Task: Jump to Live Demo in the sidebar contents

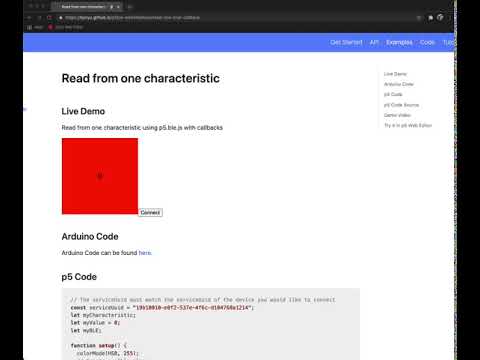Action: pyautogui.click(x=395, y=74)
